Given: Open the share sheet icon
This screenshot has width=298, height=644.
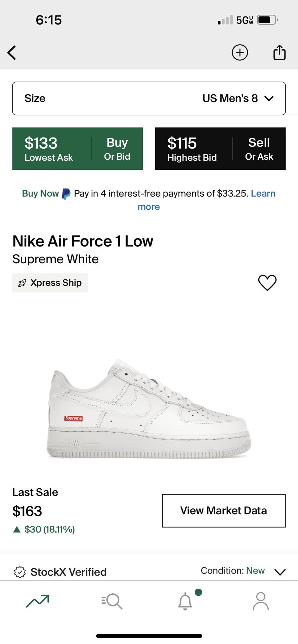Looking at the screenshot, I should [x=279, y=53].
